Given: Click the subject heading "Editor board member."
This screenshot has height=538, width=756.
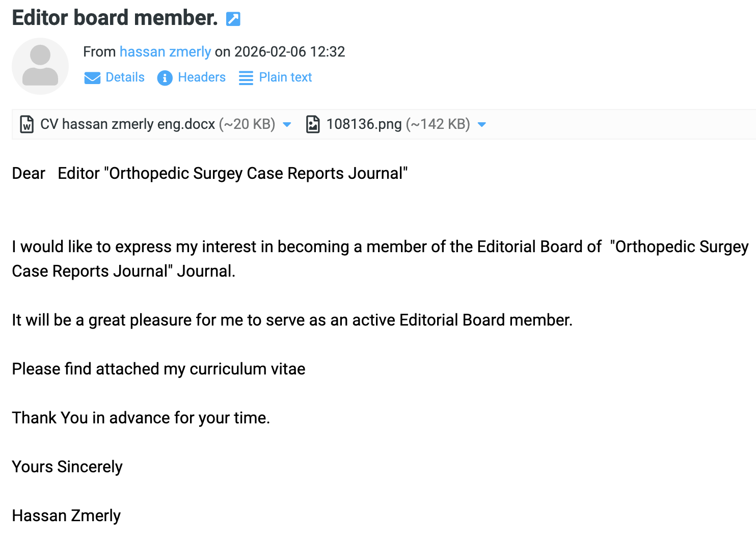Looking at the screenshot, I should click(115, 18).
